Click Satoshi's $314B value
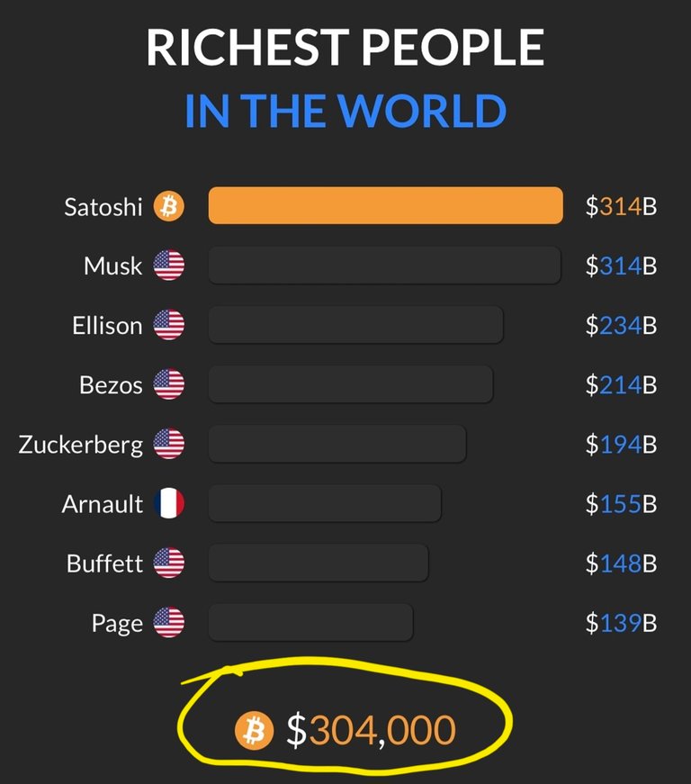The image size is (691, 784). [621, 206]
